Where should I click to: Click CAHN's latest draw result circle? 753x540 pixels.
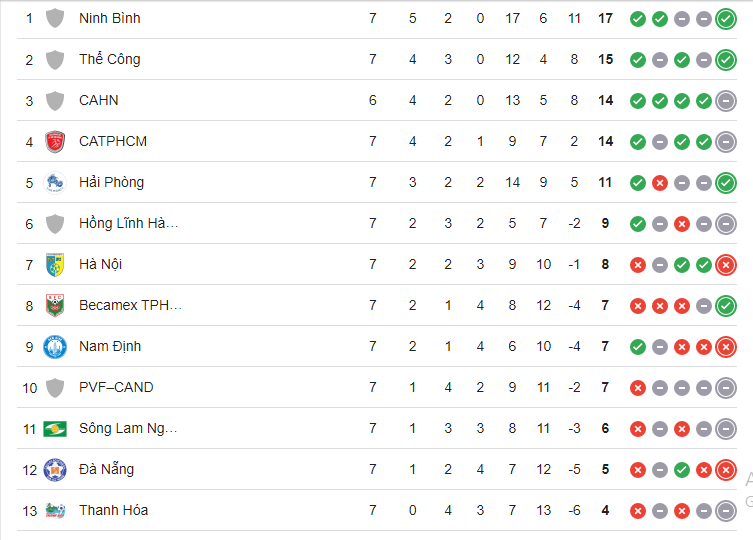pos(726,100)
